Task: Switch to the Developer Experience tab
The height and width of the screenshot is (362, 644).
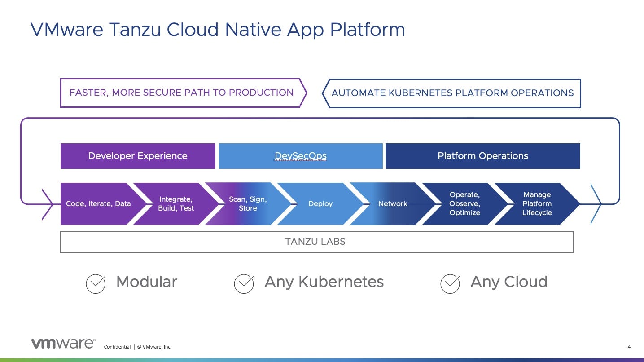Action: click(138, 156)
